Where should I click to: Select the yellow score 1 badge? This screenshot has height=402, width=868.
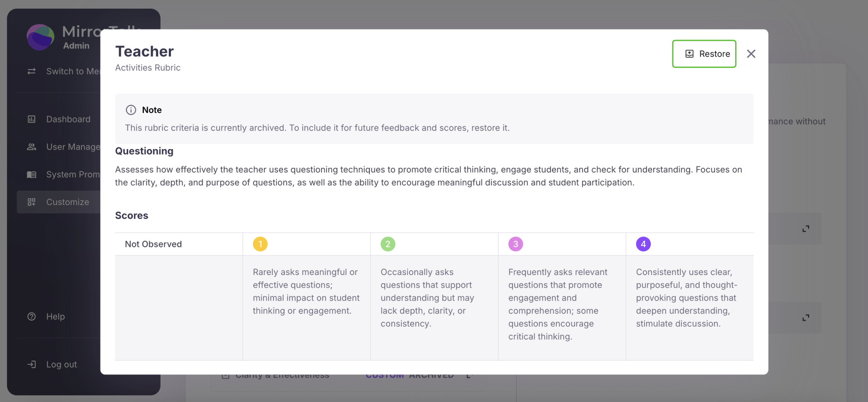tap(260, 244)
